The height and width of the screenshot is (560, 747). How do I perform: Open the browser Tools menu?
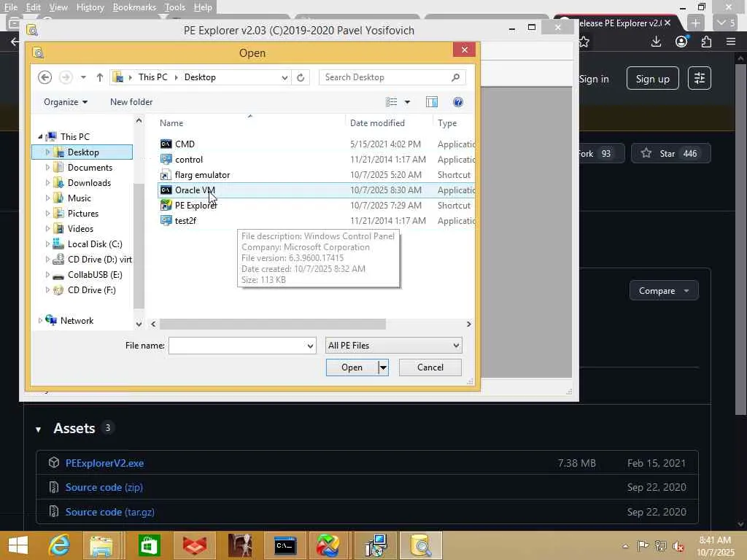(174, 7)
